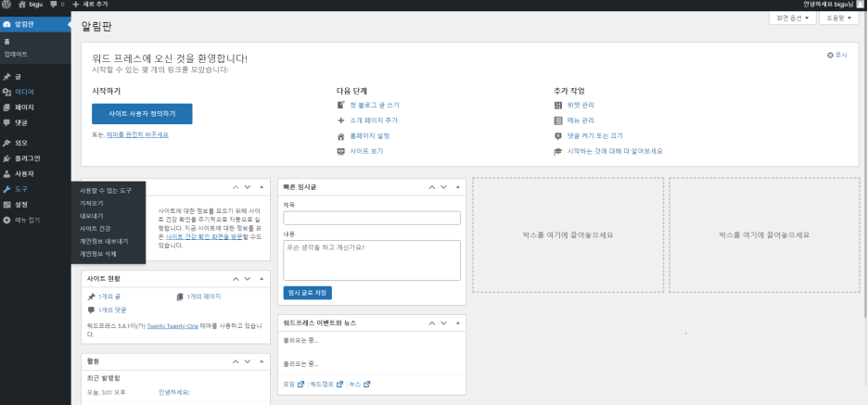Open the WordPress logo menu
Viewport: 868px width, 405px height.
6,4
